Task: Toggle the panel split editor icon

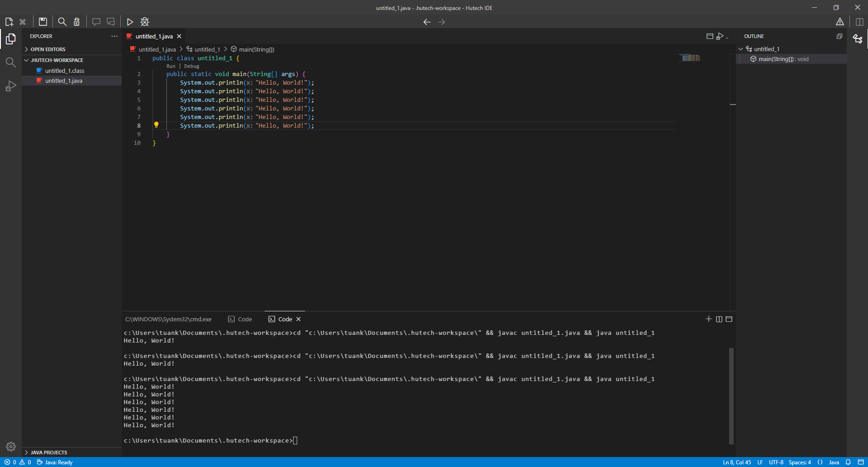Action: click(x=719, y=319)
